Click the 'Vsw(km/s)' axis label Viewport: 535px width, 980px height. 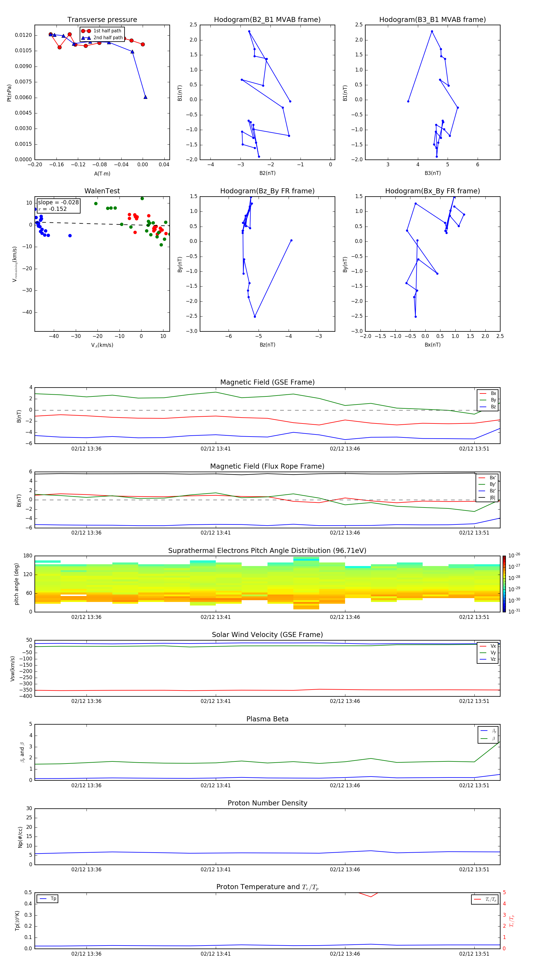point(12,668)
